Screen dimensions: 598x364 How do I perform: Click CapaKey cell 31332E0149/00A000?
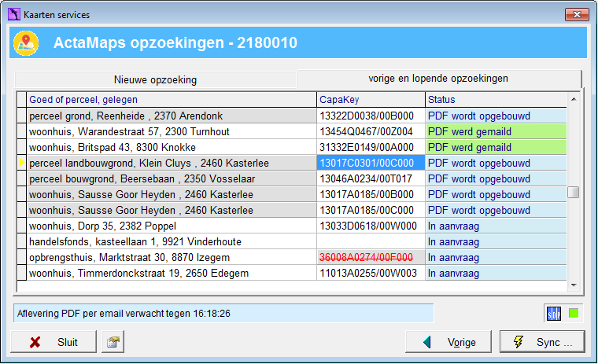click(x=371, y=147)
